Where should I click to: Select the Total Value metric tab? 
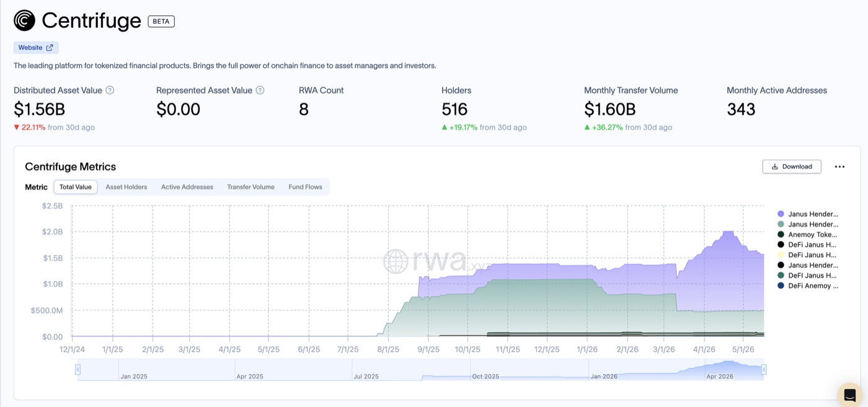click(x=76, y=187)
